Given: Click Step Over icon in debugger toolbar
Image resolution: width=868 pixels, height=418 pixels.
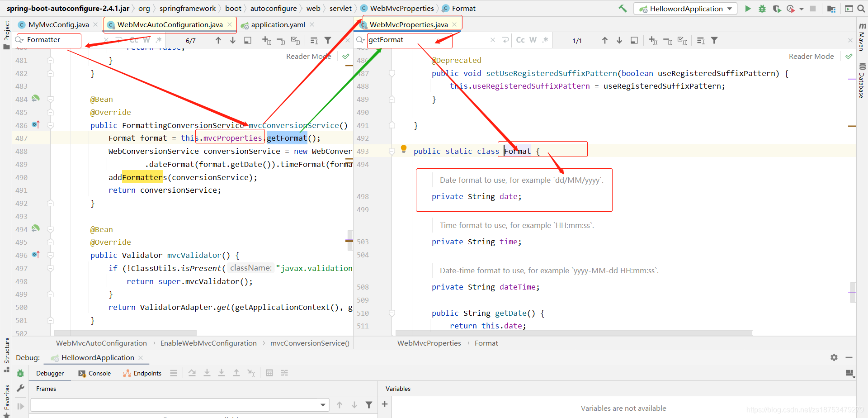Looking at the screenshot, I should [192, 373].
